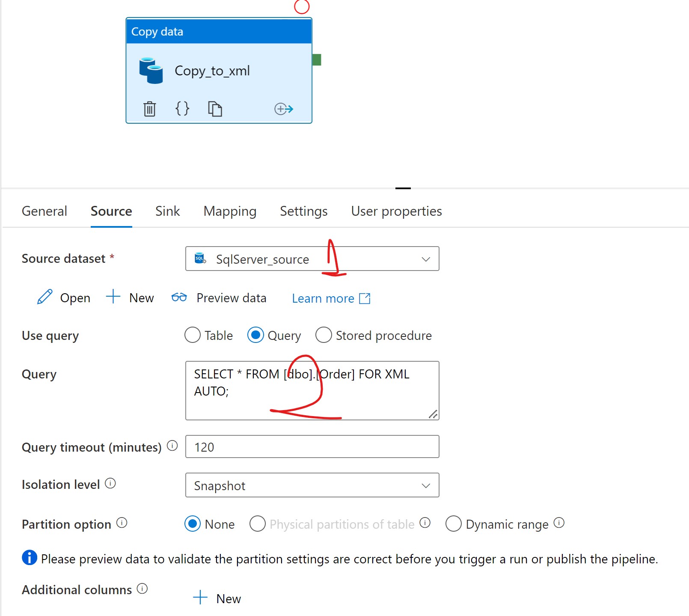The image size is (689, 616).
Task: Show info tooltip for Additional columns
Action: [x=142, y=589]
